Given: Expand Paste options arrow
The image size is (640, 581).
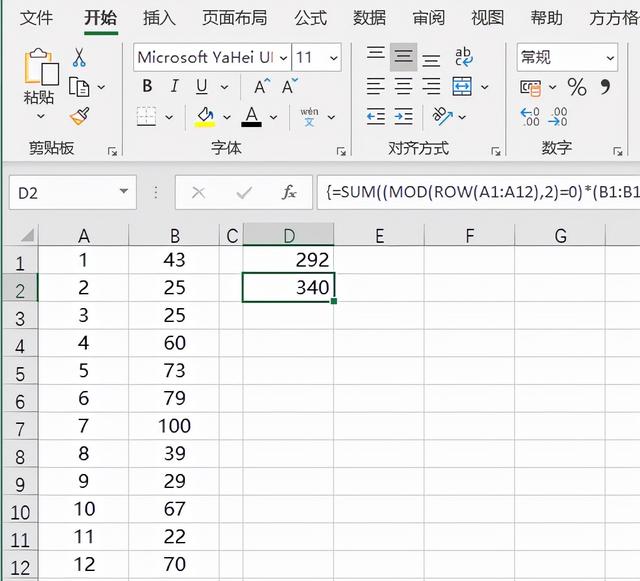Looking at the screenshot, I should pos(40,116).
